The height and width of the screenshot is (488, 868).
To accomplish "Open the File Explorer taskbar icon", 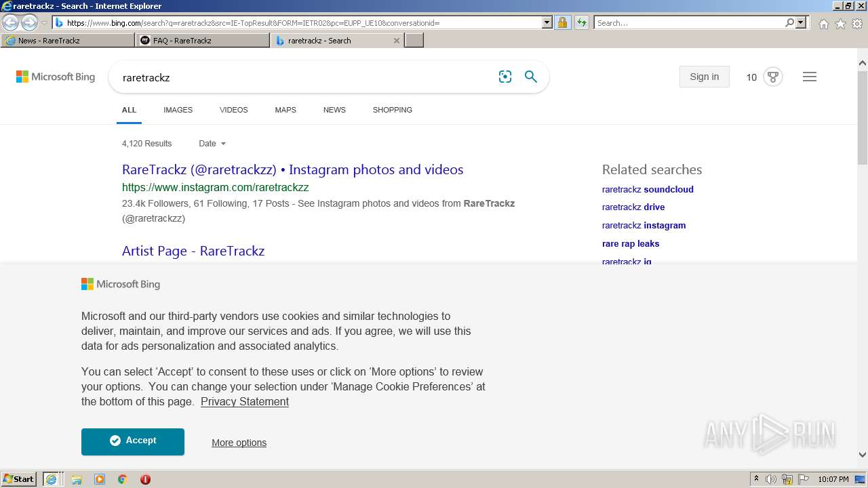I will click(x=77, y=479).
